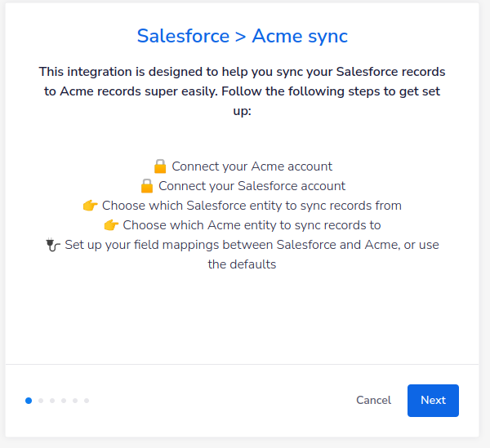The width and height of the screenshot is (490, 448).
Task: Click the lock icon beside Salesforce account
Action: (147, 185)
